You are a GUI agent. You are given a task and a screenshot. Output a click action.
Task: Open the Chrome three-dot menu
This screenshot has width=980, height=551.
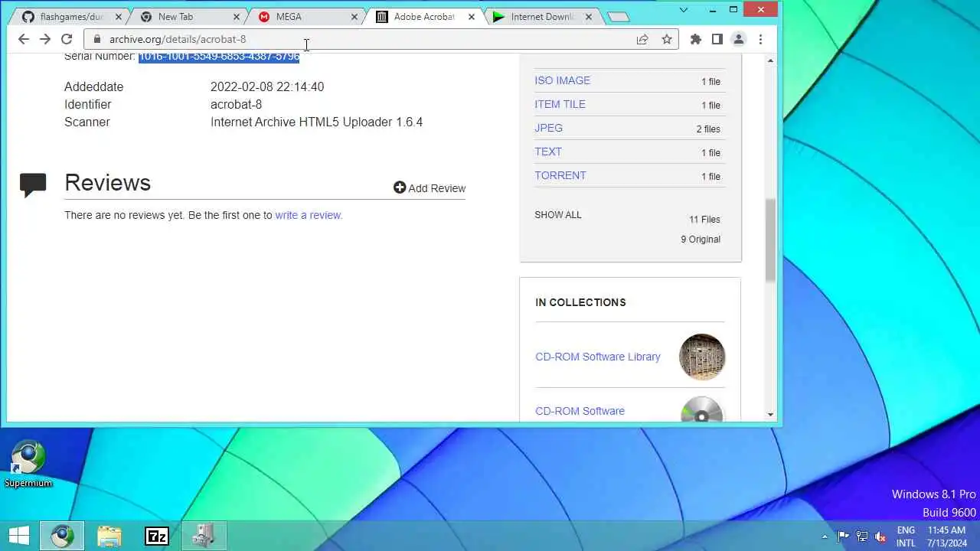760,39
